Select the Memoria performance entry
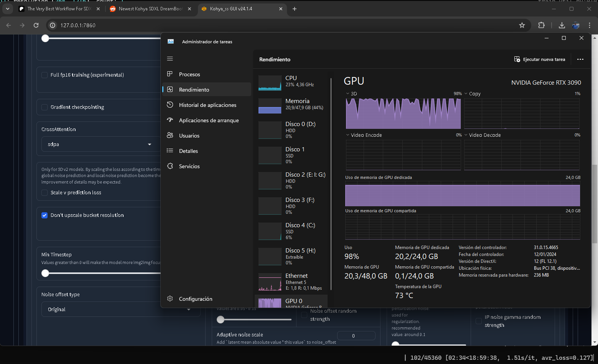Viewport: 598px width, 364px height. pyautogui.click(x=292, y=104)
